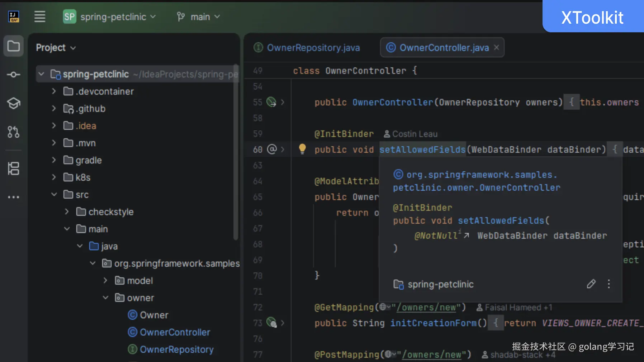Expand folded code on line 60
The height and width of the screenshot is (362, 644).
click(283, 149)
